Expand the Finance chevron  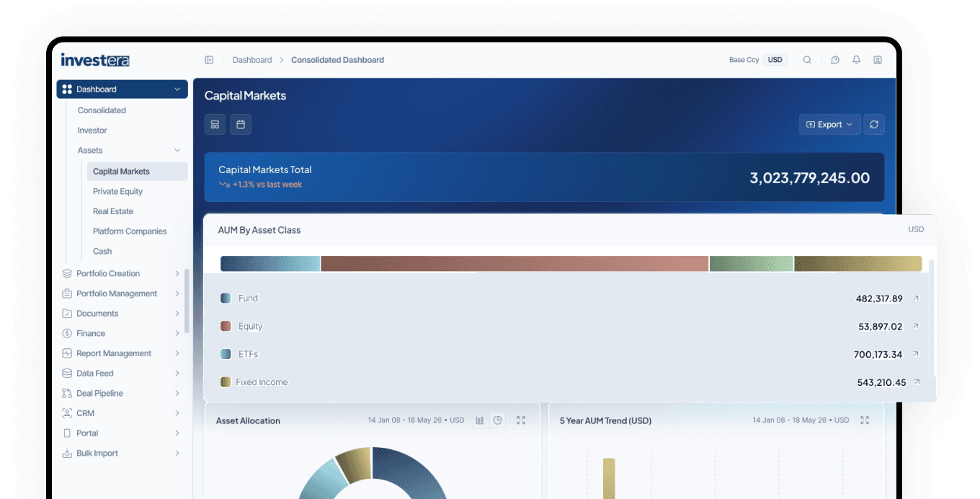(x=177, y=333)
